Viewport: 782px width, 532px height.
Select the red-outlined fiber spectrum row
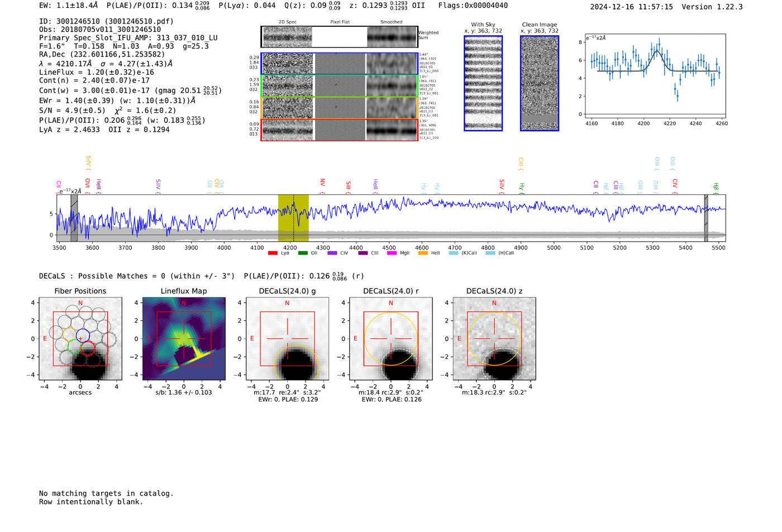[x=339, y=130]
